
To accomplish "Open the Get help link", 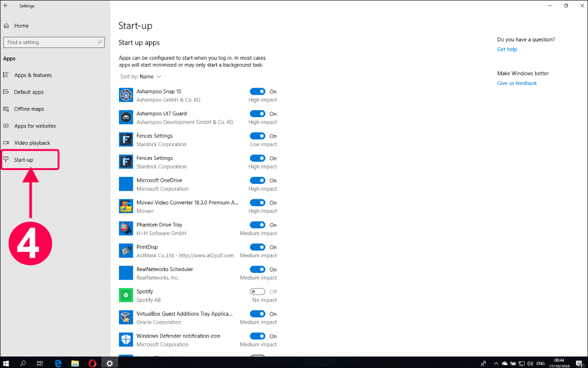I will click(x=507, y=50).
